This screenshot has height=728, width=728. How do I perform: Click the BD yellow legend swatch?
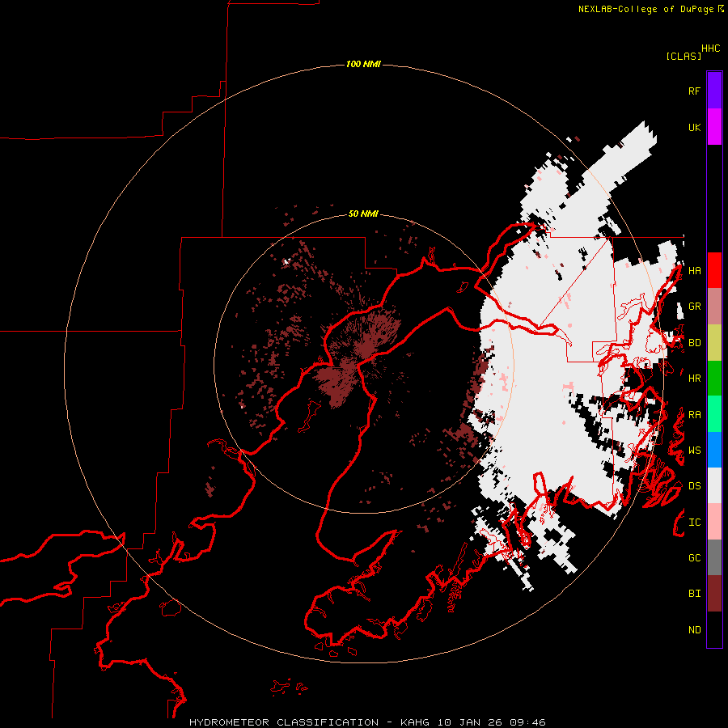pos(714,342)
